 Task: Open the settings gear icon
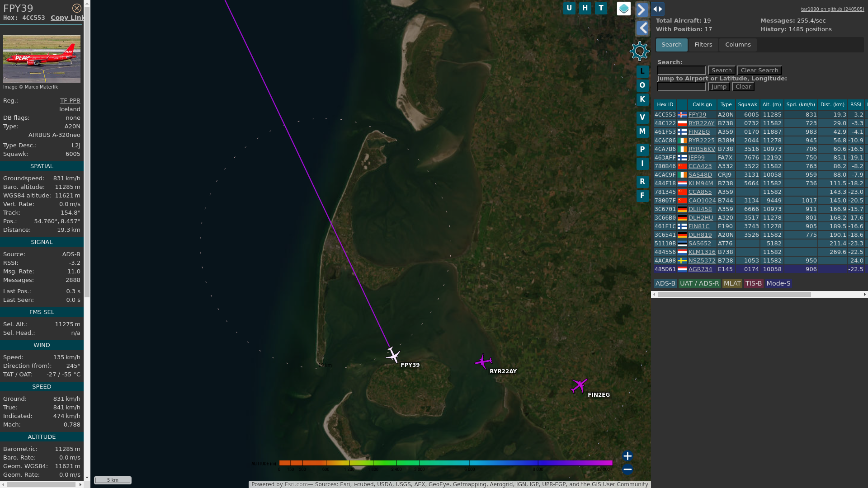click(639, 51)
